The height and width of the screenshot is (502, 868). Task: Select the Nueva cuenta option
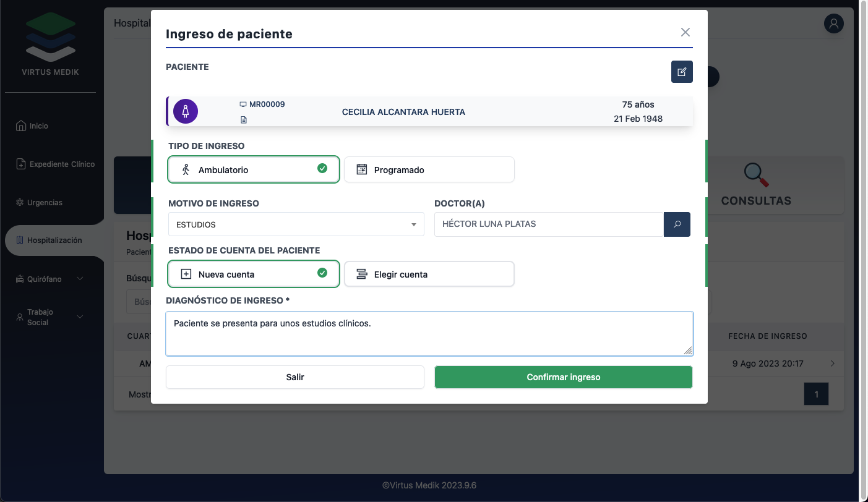pos(254,274)
